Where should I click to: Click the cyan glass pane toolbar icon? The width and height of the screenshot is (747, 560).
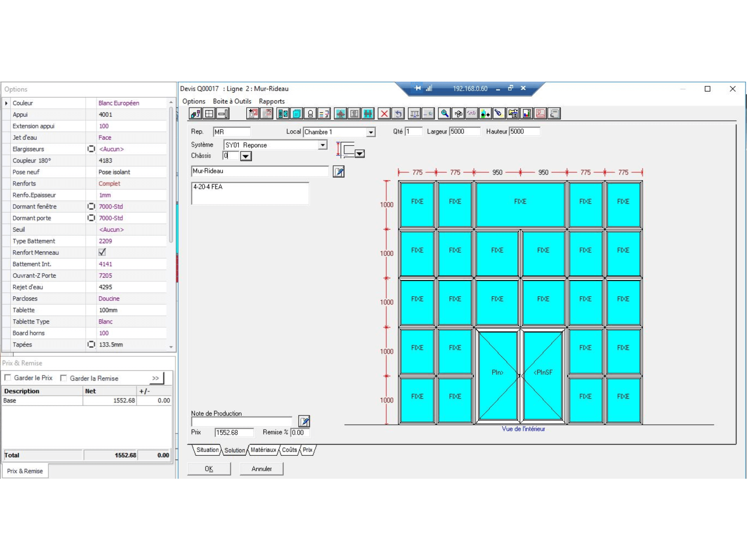click(x=297, y=114)
